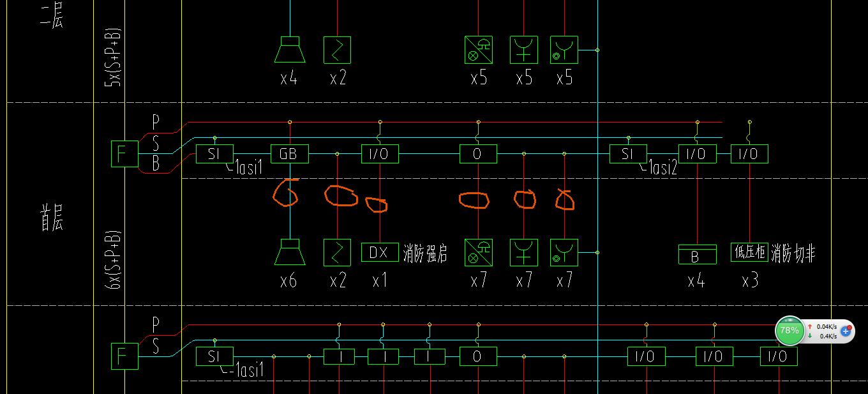Image resolution: width=868 pixels, height=394 pixels.
Task: Select the 二层 floor label
Action: (x=52, y=14)
